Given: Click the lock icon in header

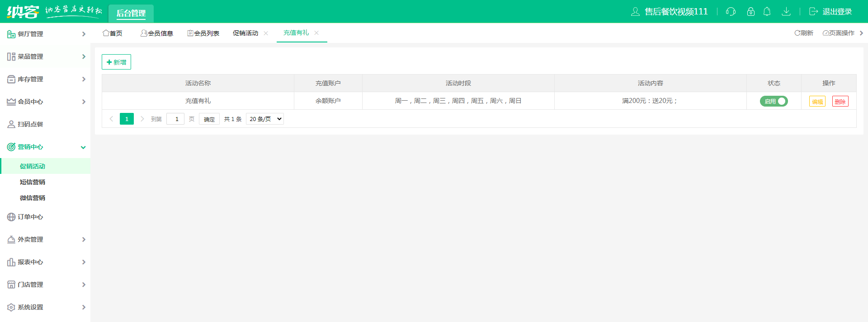Looking at the screenshot, I should [x=751, y=12].
